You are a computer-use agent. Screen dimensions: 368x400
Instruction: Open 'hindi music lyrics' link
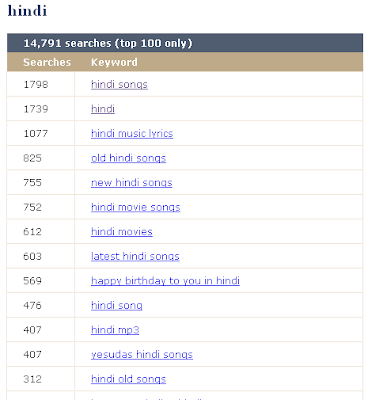coord(132,133)
